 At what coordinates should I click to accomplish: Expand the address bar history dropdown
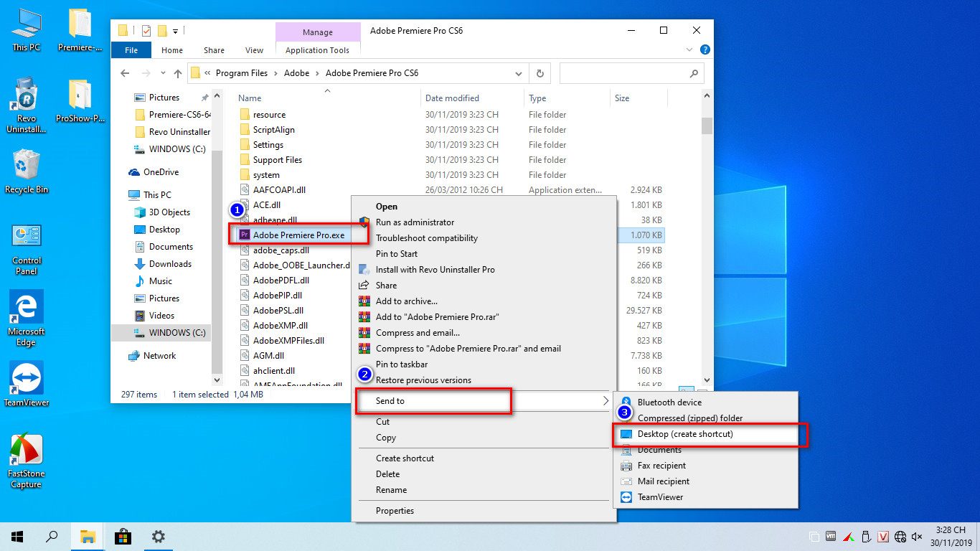(519, 73)
